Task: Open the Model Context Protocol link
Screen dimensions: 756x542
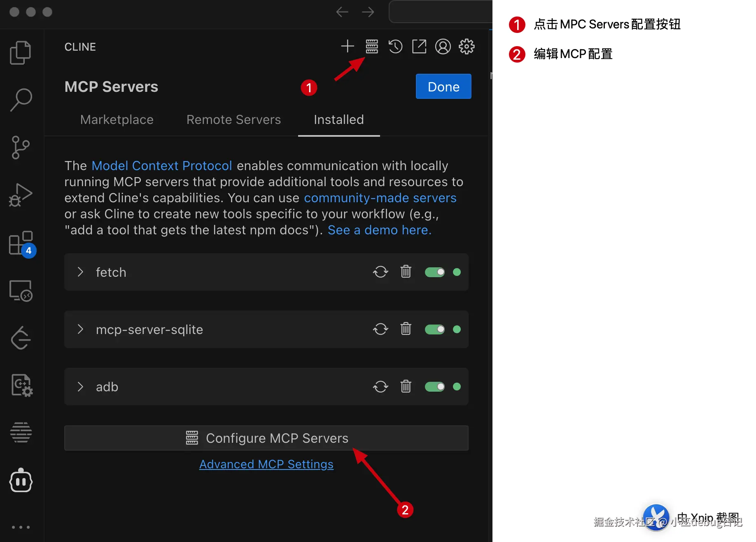Action: pyautogui.click(x=162, y=166)
